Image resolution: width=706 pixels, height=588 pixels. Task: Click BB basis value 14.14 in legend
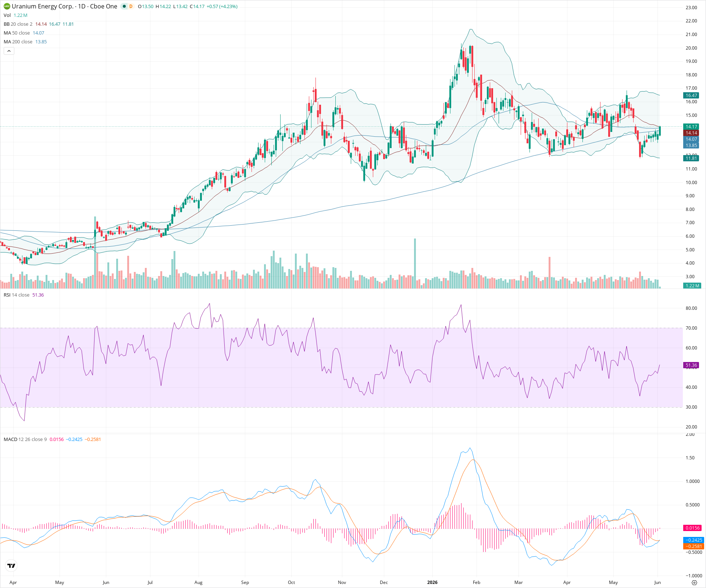[41, 24]
